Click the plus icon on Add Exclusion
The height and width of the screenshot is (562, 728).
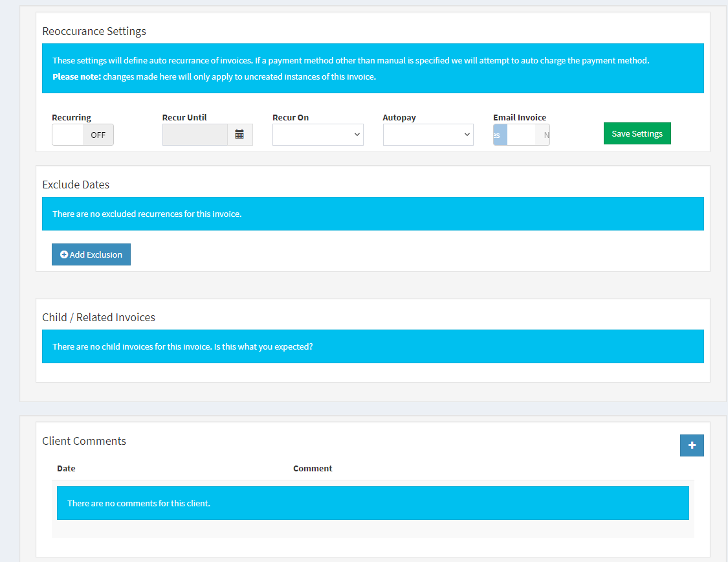coord(63,254)
